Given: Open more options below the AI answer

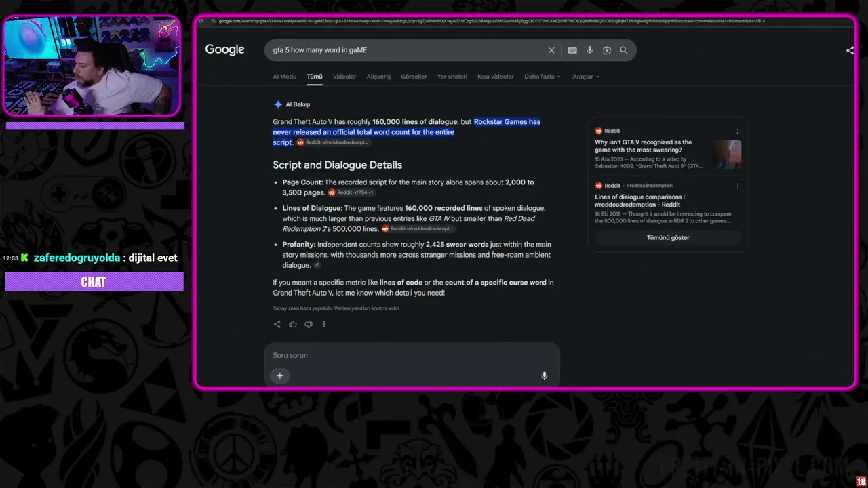Looking at the screenshot, I should 323,324.
